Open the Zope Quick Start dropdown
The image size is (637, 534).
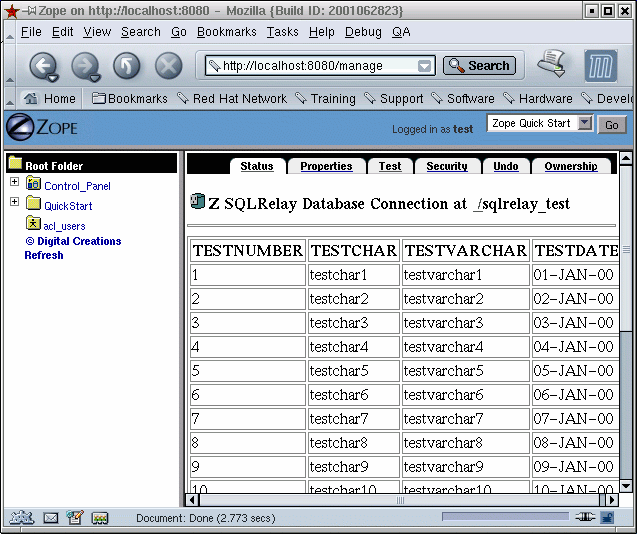(x=540, y=124)
